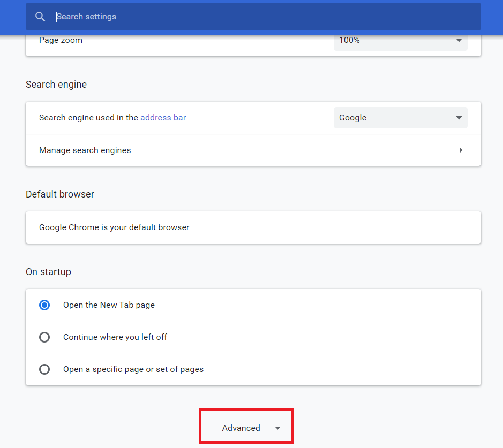Expand Advanced using its down arrow

coord(277,428)
